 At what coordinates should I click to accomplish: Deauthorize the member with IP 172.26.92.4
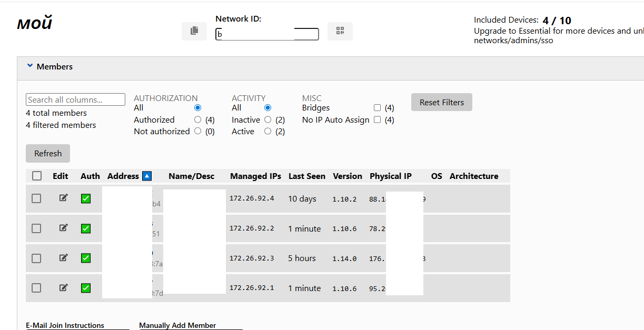(x=86, y=198)
